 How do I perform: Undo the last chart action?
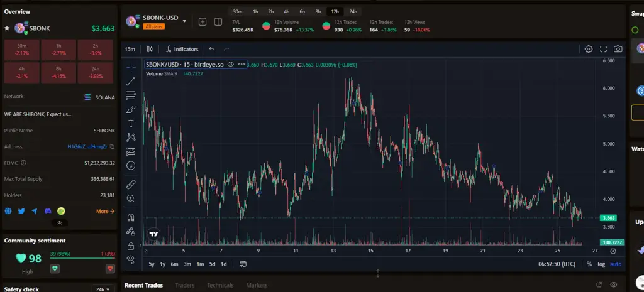click(211, 49)
